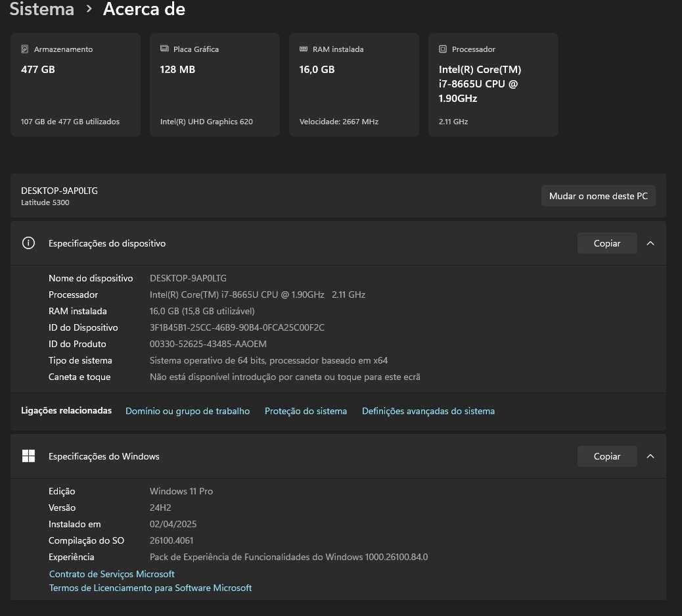Click the Especificações do Windows heading
This screenshot has width=682, height=616.
(x=104, y=456)
